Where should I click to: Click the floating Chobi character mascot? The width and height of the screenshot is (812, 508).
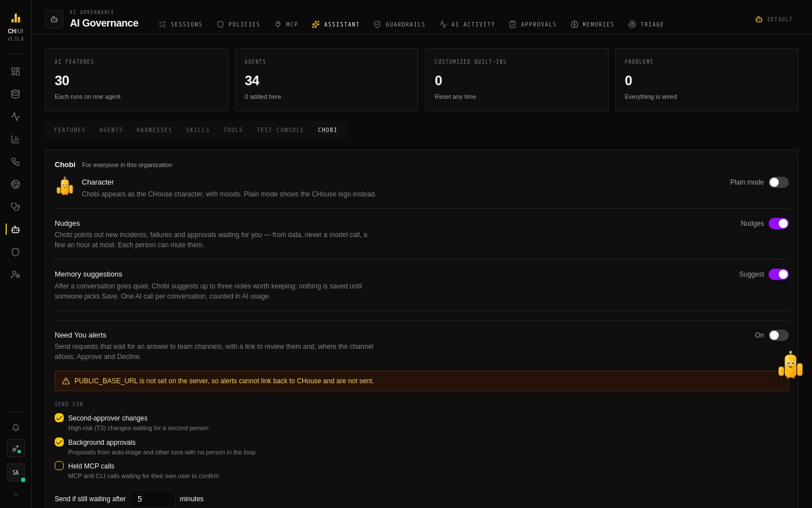[x=791, y=365]
